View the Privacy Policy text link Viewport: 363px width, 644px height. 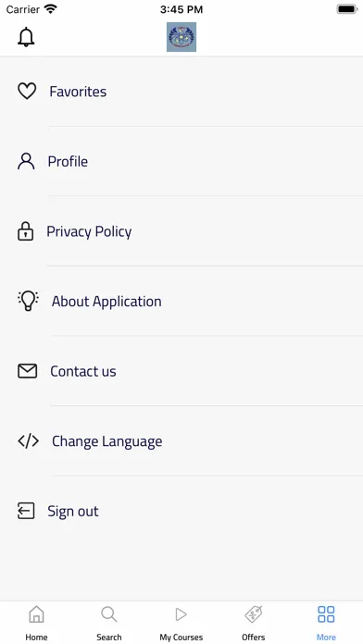[89, 231]
